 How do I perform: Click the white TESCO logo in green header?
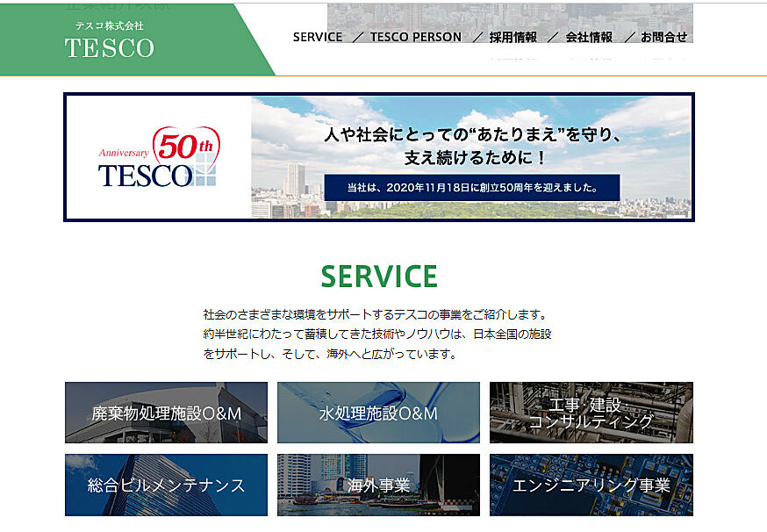tap(110, 49)
